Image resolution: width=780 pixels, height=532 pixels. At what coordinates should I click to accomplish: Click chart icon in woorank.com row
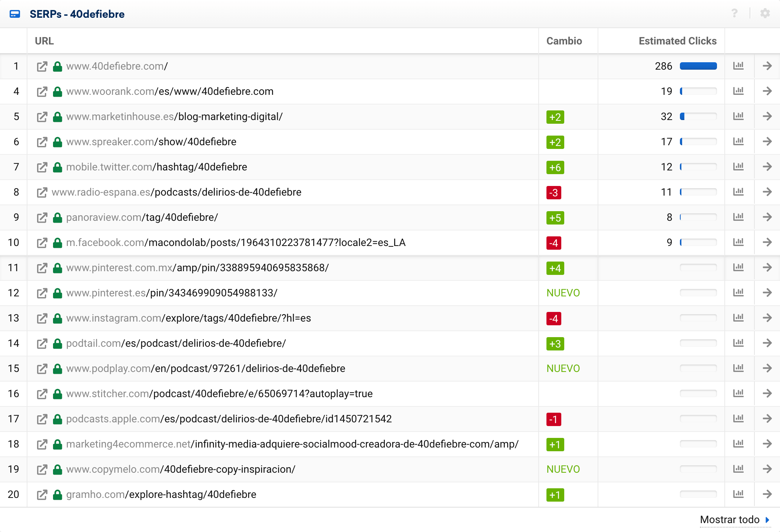(738, 91)
